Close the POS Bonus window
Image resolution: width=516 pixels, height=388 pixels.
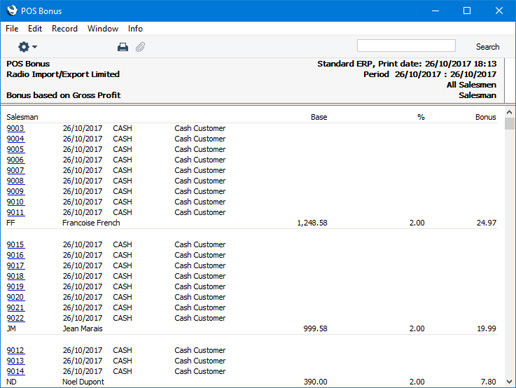499,11
